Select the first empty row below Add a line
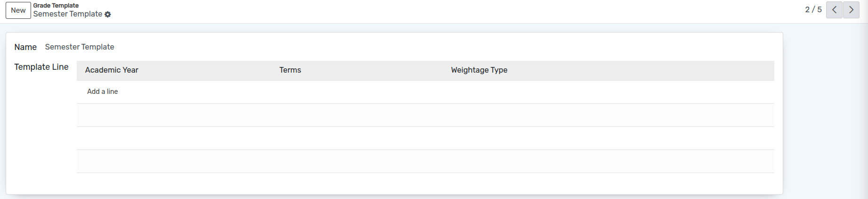This screenshot has width=868, height=199. point(426,115)
